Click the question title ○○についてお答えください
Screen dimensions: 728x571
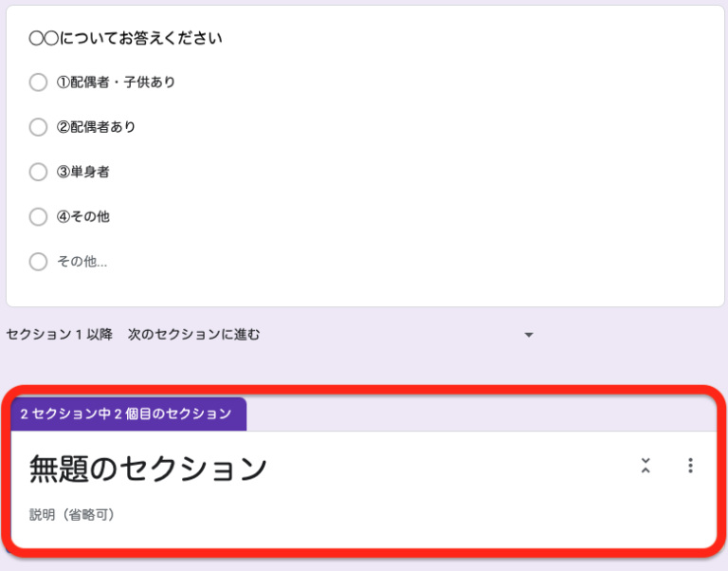[126, 39]
